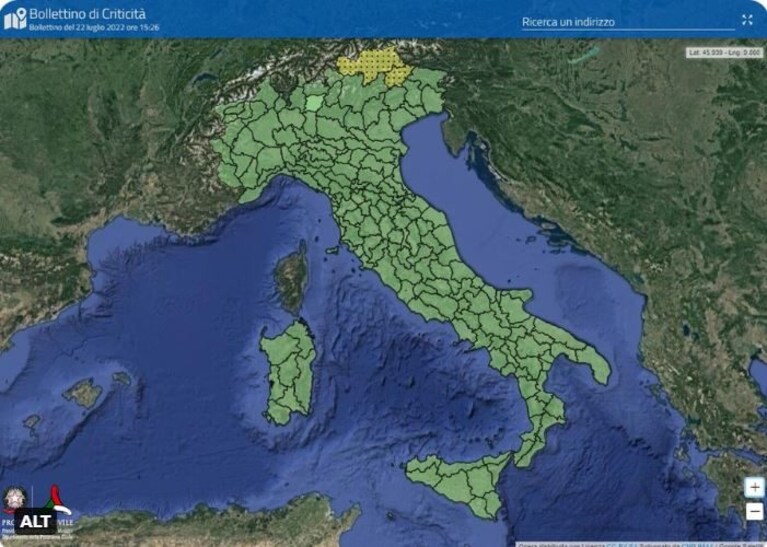The height and width of the screenshot is (547, 767).
Task: Zoom out with the minus button
Action: [x=754, y=511]
